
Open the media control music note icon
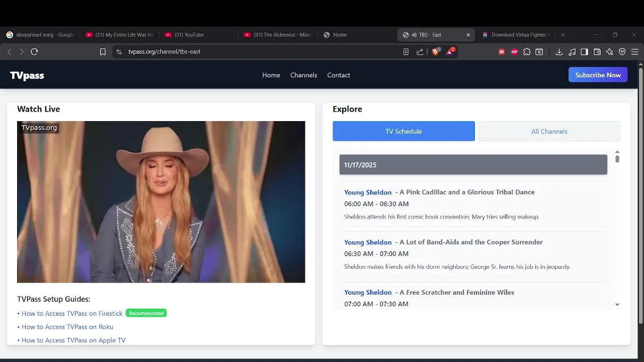(x=572, y=52)
